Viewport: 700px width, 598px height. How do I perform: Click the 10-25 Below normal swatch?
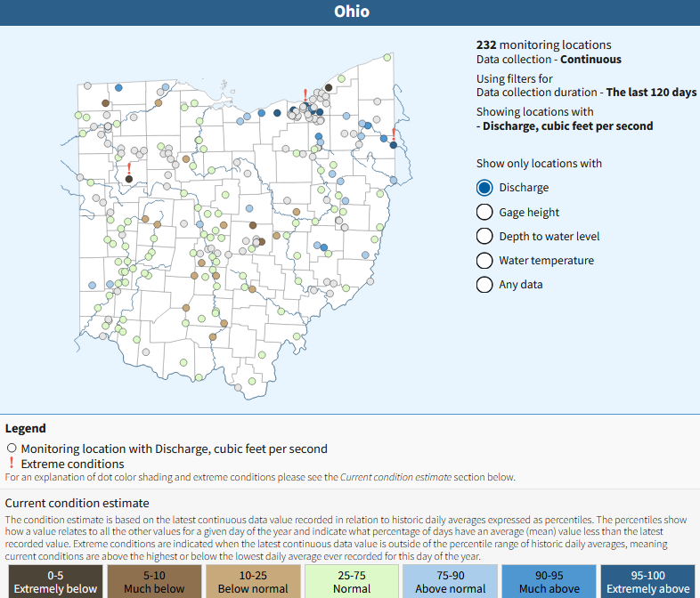click(253, 581)
